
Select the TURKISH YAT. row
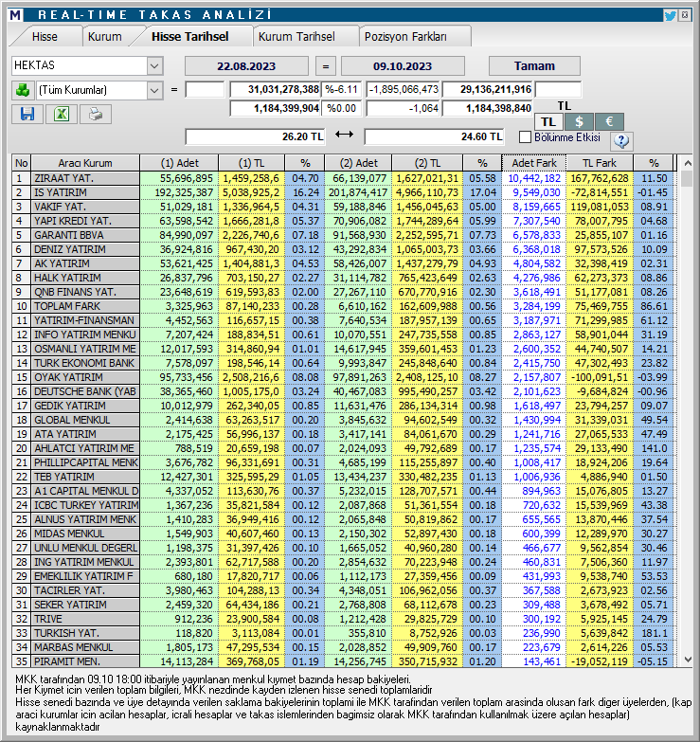coord(344,633)
